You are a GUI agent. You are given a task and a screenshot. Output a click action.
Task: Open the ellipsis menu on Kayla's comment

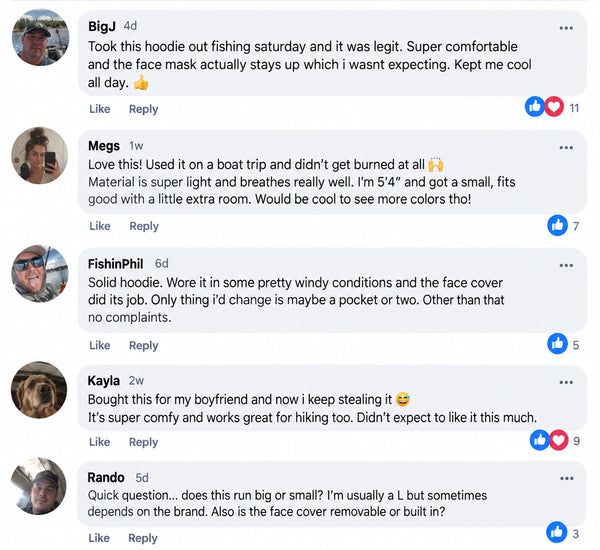[x=566, y=382]
